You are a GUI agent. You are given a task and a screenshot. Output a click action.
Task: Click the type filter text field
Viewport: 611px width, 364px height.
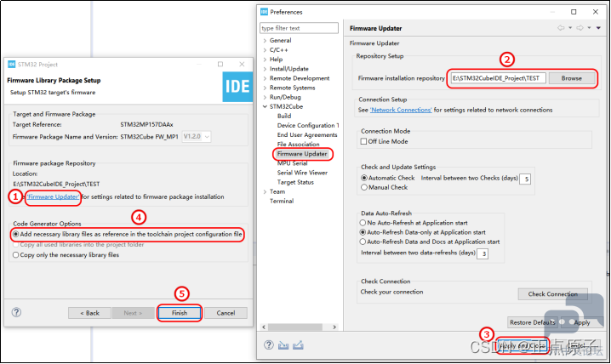(299, 28)
